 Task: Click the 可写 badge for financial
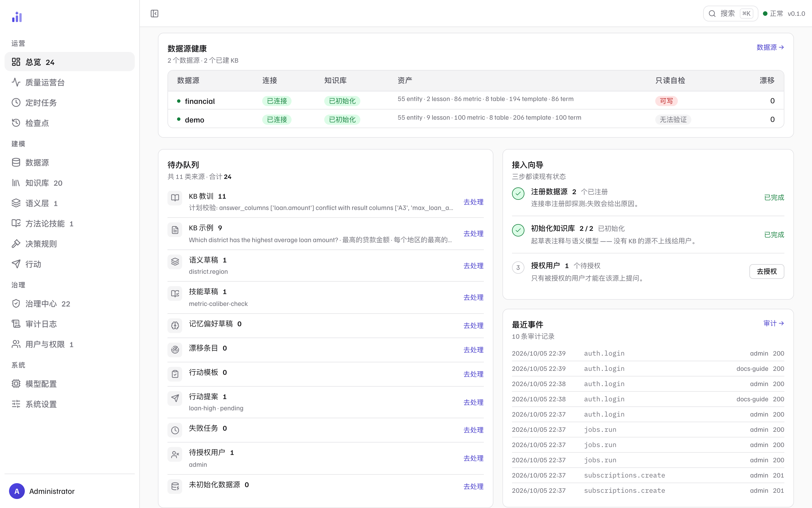click(x=667, y=101)
